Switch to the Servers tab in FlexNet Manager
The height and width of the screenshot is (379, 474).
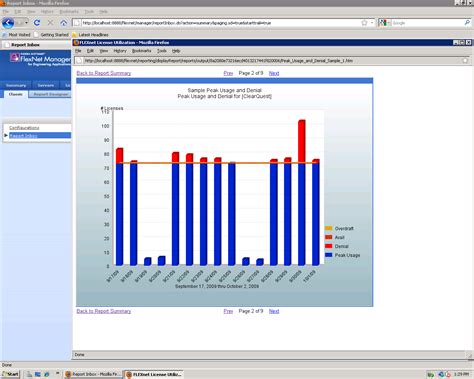click(x=46, y=85)
